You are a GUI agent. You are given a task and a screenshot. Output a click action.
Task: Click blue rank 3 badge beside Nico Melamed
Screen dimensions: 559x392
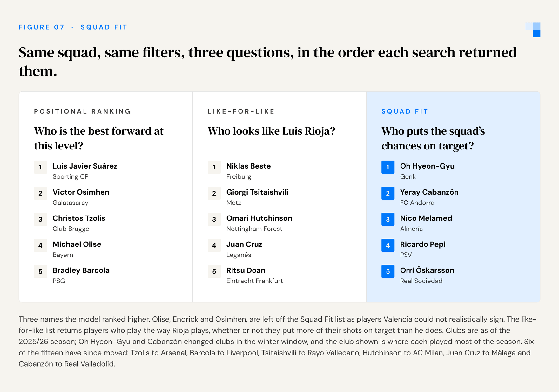click(388, 219)
